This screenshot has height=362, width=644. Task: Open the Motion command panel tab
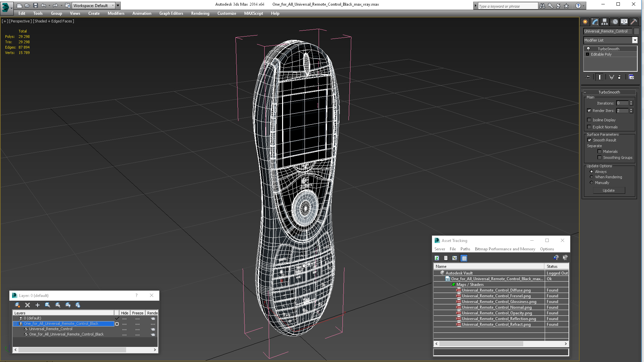click(614, 22)
